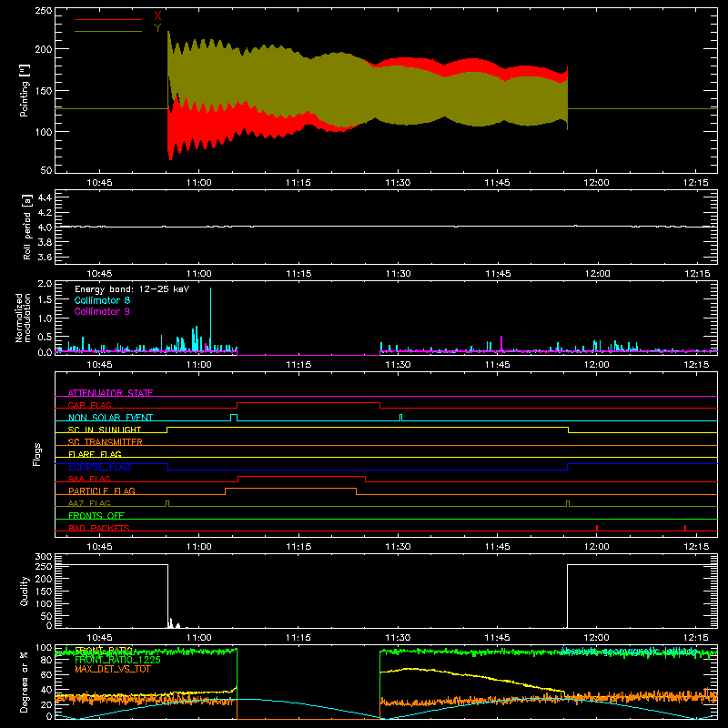The width and height of the screenshot is (728, 728).
Task: Click the MAX_DET_VS_TOT legend label
Action: [x=112, y=669]
